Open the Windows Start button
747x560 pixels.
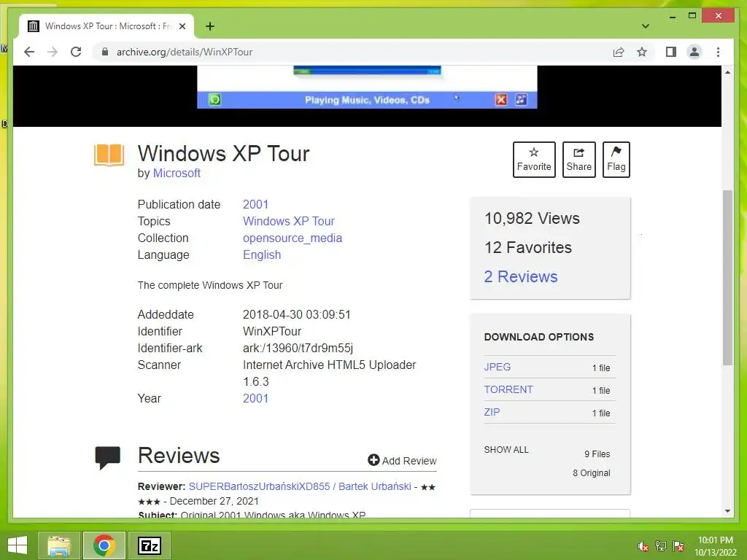coord(18,545)
